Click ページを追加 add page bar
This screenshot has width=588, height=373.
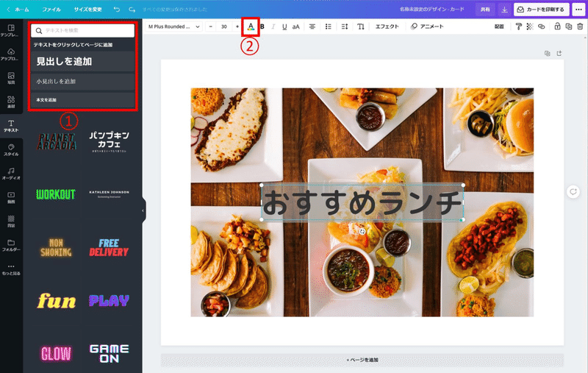click(362, 360)
